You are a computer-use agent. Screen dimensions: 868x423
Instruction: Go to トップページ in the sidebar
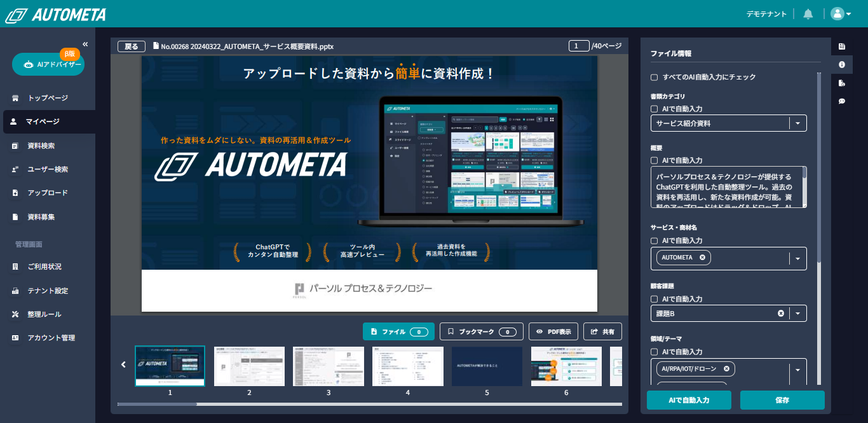click(x=48, y=98)
